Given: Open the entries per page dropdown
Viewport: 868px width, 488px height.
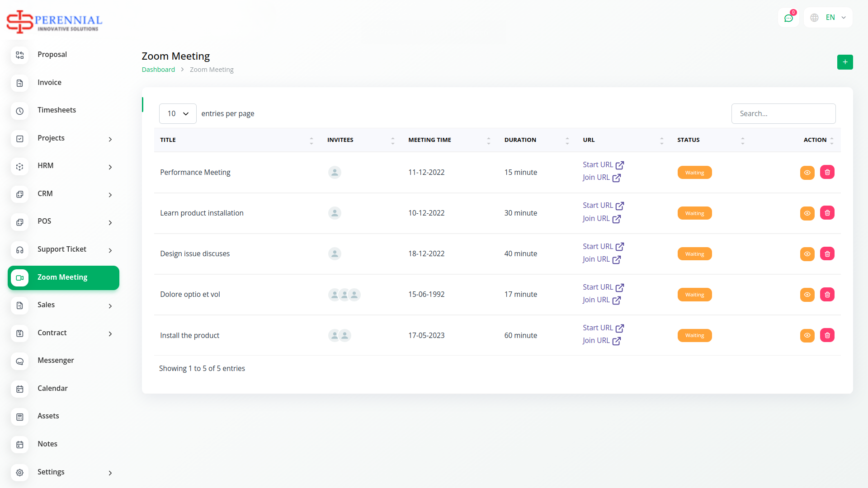Looking at the screenshot, I should coord(178,113).
